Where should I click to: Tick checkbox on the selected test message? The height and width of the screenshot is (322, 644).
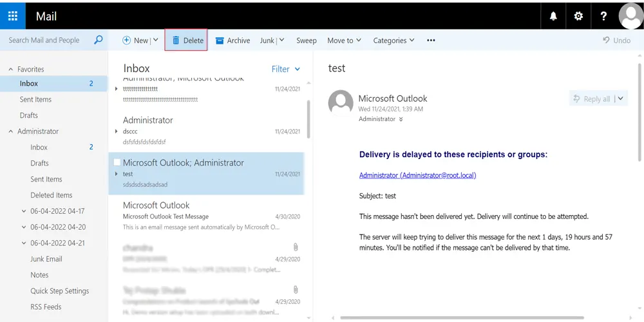pyautogui.click(x=117, y=163)
